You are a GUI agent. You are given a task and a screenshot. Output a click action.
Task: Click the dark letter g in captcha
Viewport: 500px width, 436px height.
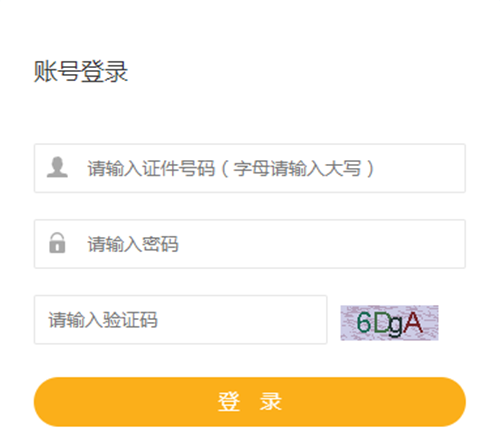point(396,326)
